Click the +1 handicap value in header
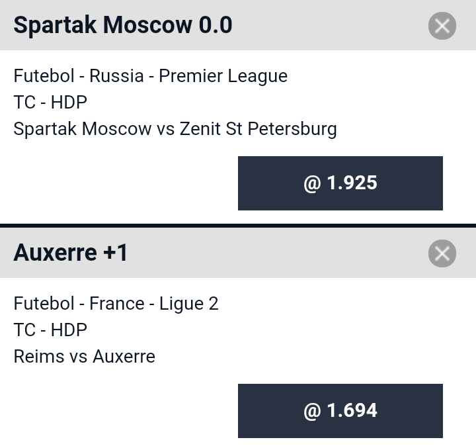 (115, 253)
